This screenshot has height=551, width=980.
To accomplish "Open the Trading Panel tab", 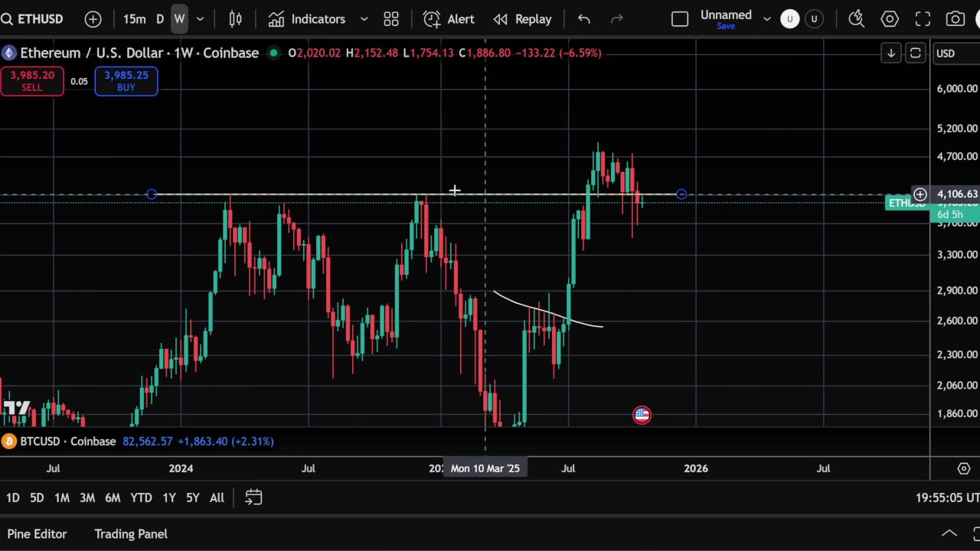I will click(131, 534).
